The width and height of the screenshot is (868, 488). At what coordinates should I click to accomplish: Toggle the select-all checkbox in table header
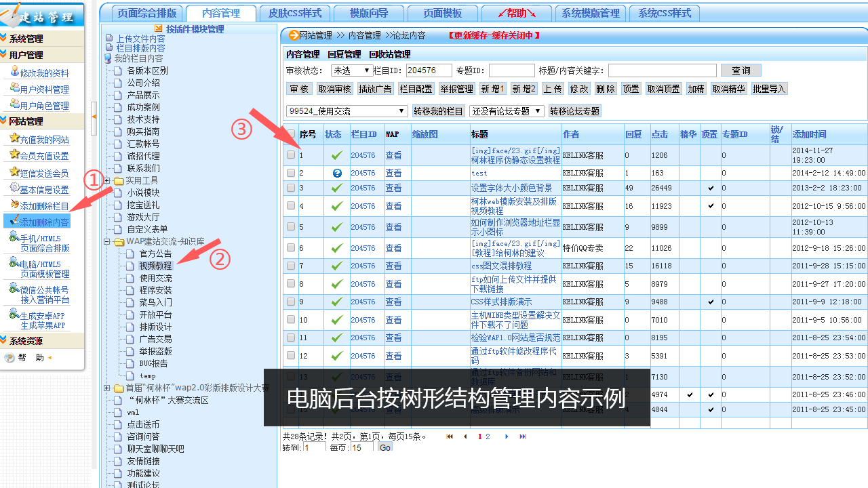[x=291, y=134]
